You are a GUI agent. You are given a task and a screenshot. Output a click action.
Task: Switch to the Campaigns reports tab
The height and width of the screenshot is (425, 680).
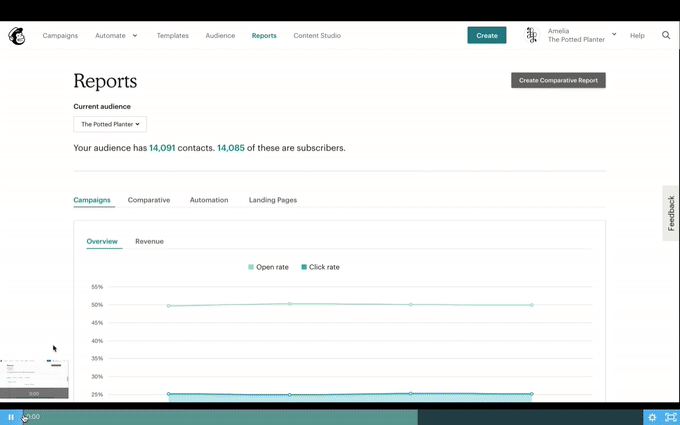click(92, 200)
